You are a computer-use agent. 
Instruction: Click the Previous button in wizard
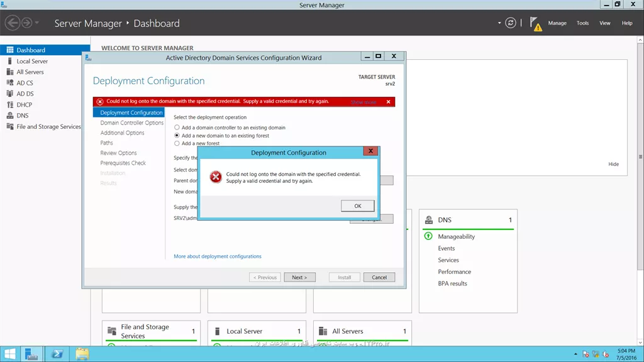tap(265, 277)
